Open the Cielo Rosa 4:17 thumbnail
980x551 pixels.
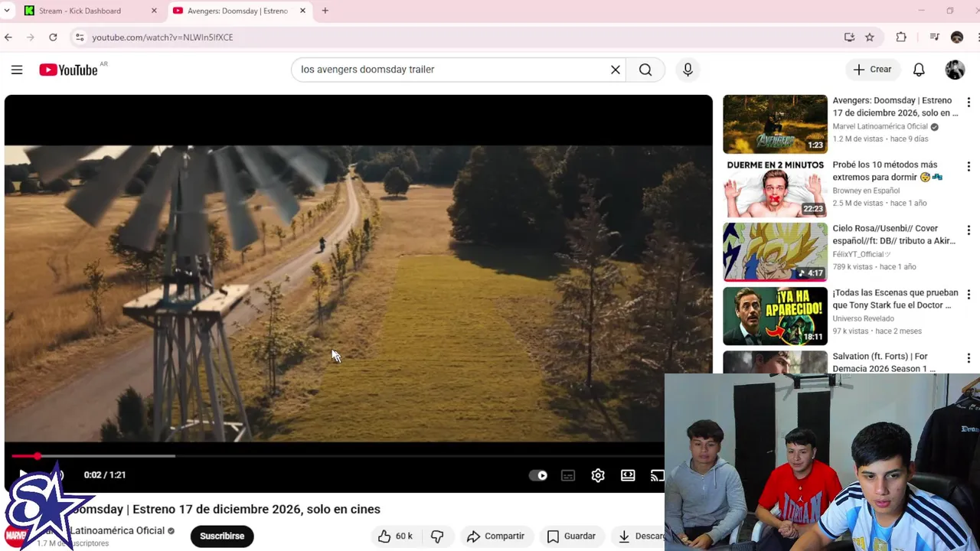(x=775, y=252)
